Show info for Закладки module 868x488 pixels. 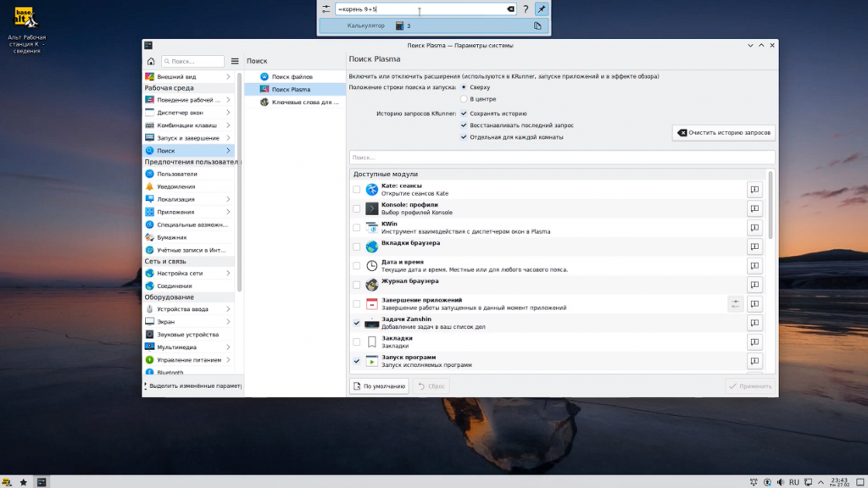point(754,342)
